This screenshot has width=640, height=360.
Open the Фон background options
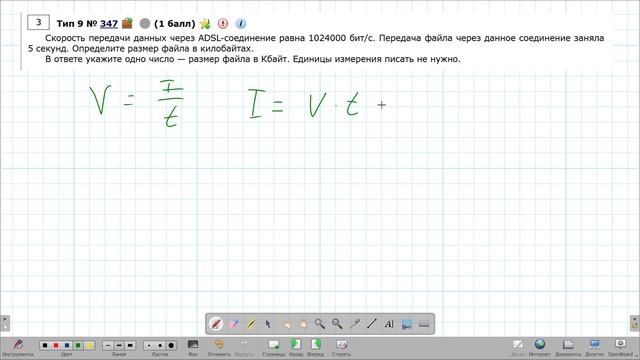(193, 348)
